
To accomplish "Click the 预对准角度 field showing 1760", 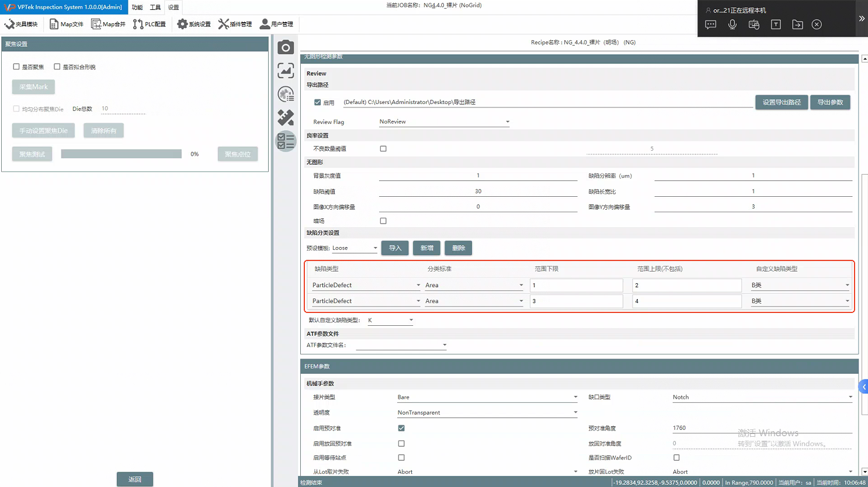I will coord(762,428).
